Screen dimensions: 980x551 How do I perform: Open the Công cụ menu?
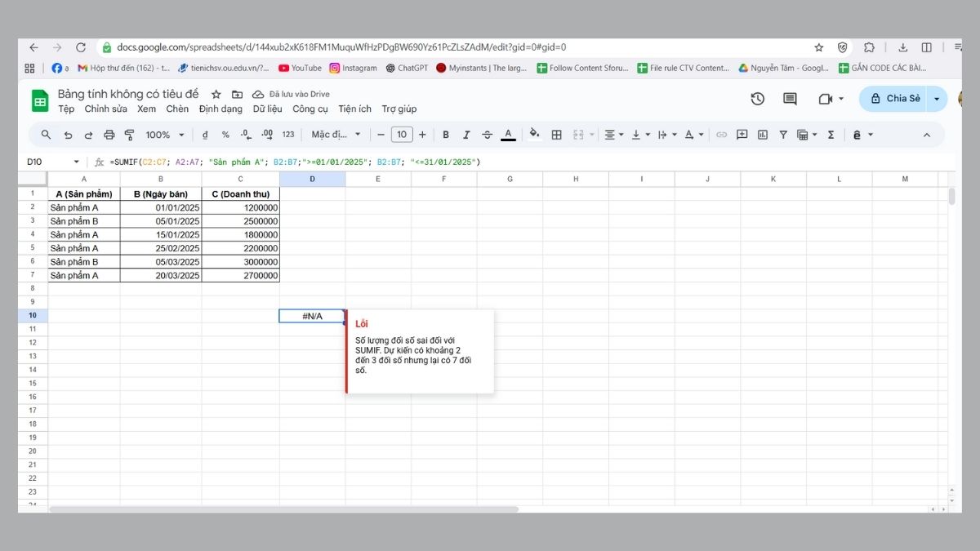[310, 109]
